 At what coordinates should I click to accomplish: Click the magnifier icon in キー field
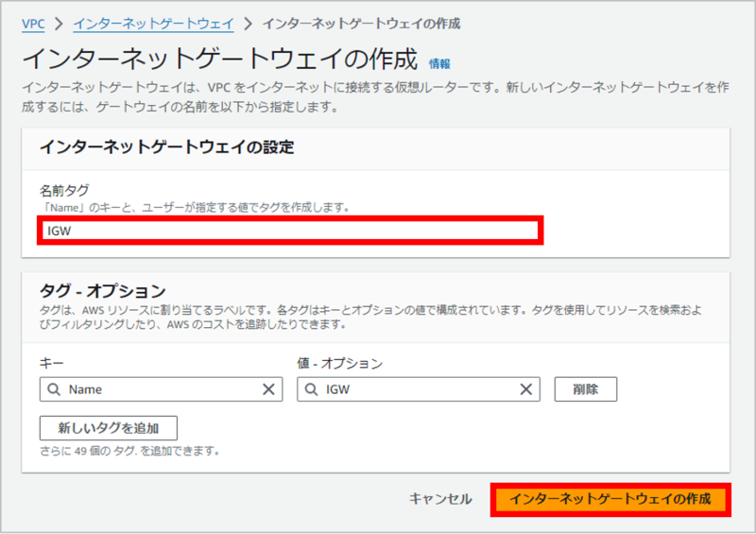tap(54, 389)
